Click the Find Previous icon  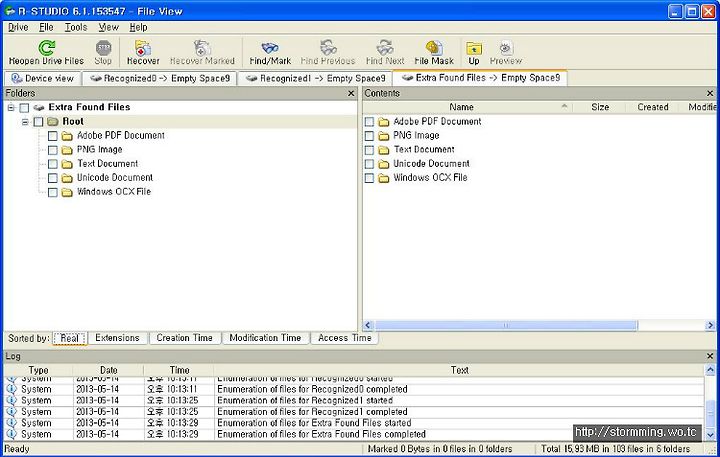328,48
